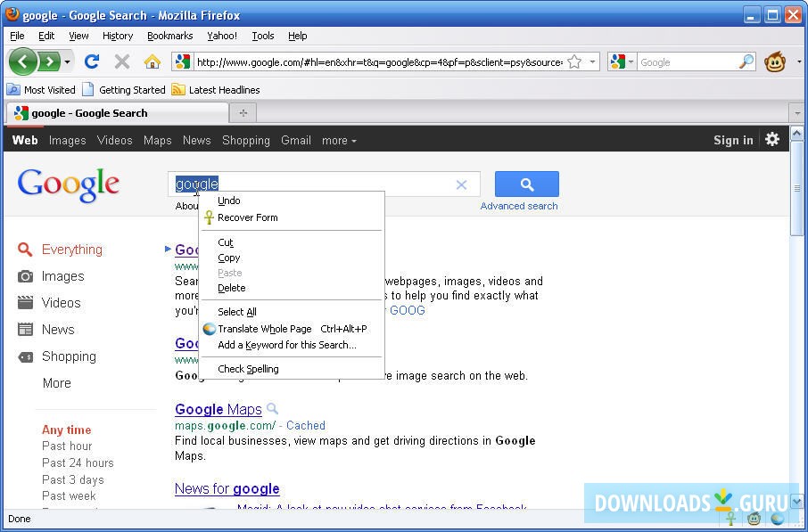
Task: Choose Translate Whole Page in the context menu
Action: pyautogui.click(x=291, y=329)
